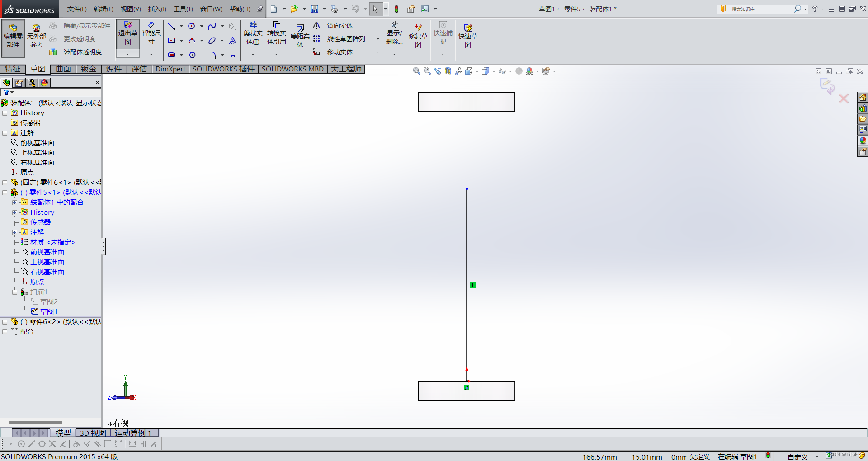Open the DisplayManager tab icon
Viewport: 868px width, 461px height.
coord(44,83)
